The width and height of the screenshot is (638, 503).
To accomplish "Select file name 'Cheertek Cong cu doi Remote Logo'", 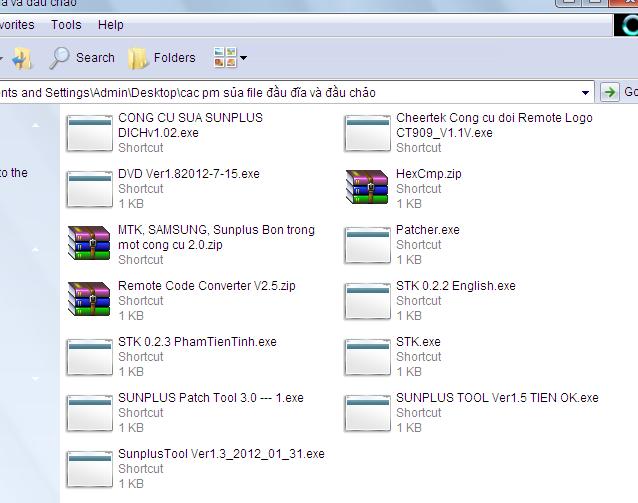I will pos(494,118).
